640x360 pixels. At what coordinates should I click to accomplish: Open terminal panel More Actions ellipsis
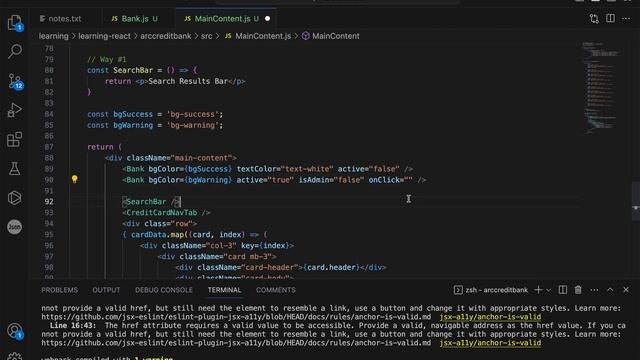point(594,290)
